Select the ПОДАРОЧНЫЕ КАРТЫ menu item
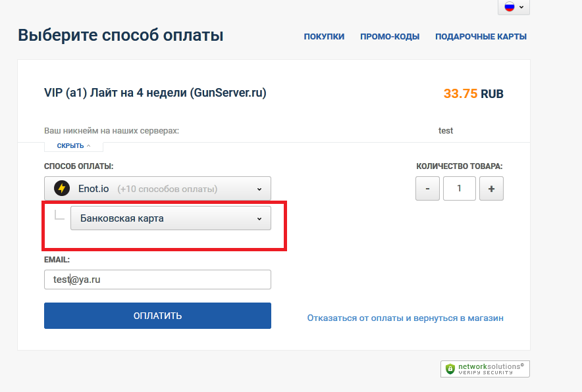The image size is (582, 392). pos(481,37)
